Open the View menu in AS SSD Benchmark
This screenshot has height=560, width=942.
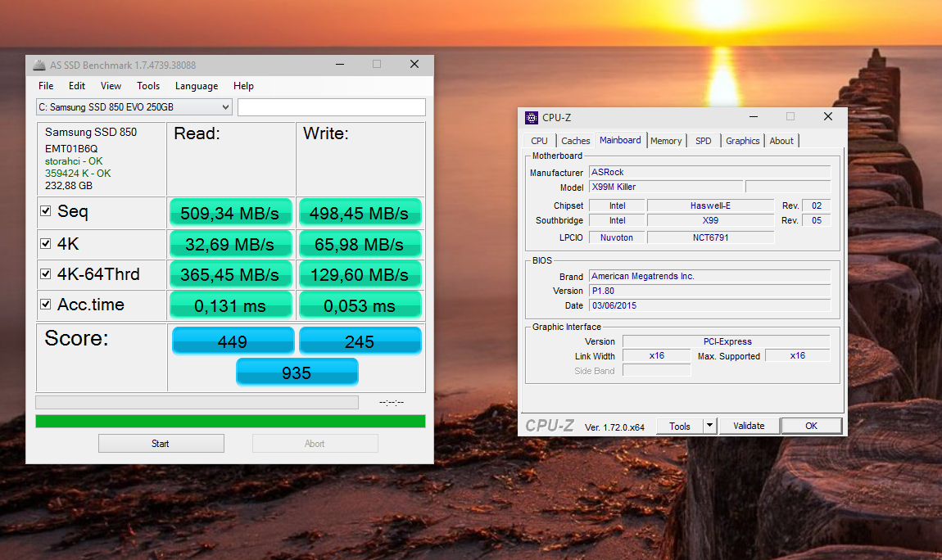point(111,86)
